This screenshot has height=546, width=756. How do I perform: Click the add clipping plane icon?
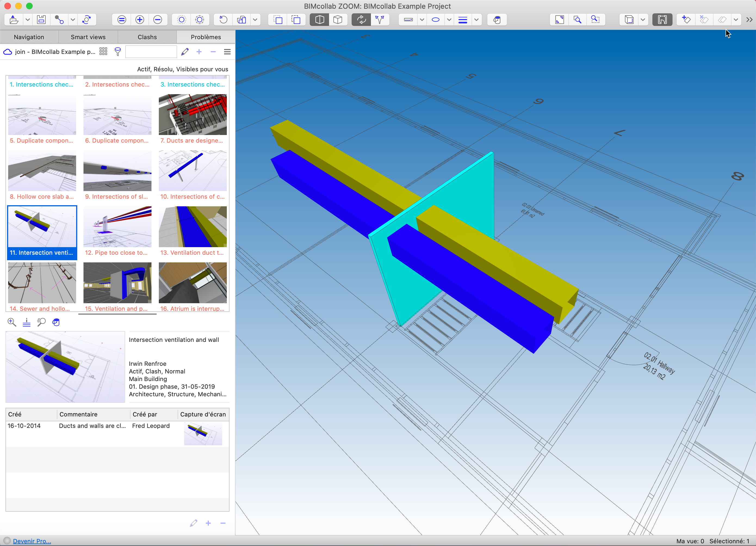click(686, 20)
